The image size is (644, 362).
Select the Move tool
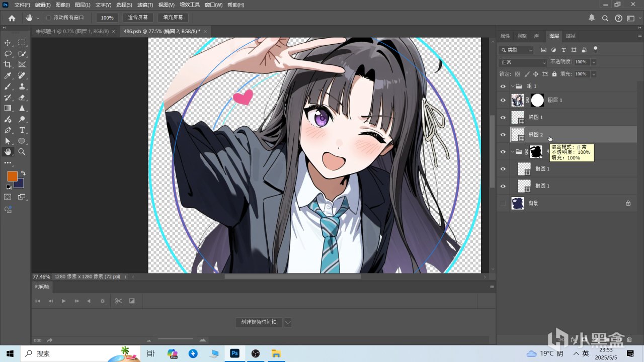pyautogui.click(x=8, y=43)
